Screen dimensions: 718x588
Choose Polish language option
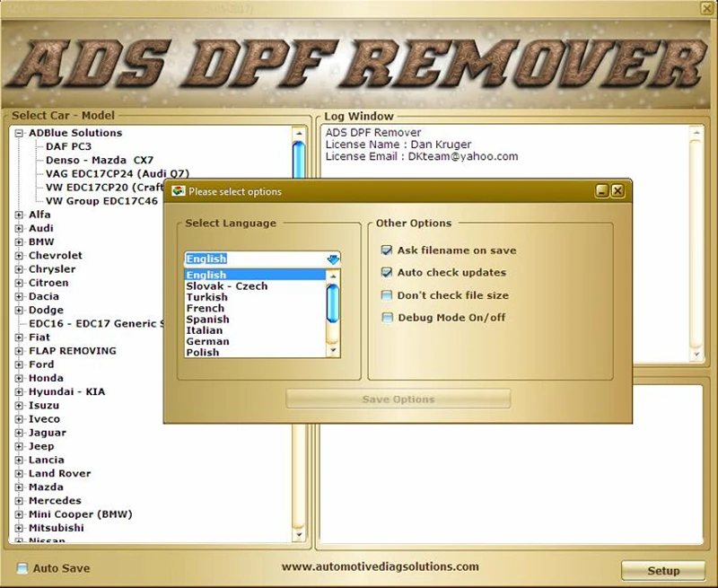tap(255, 352)
